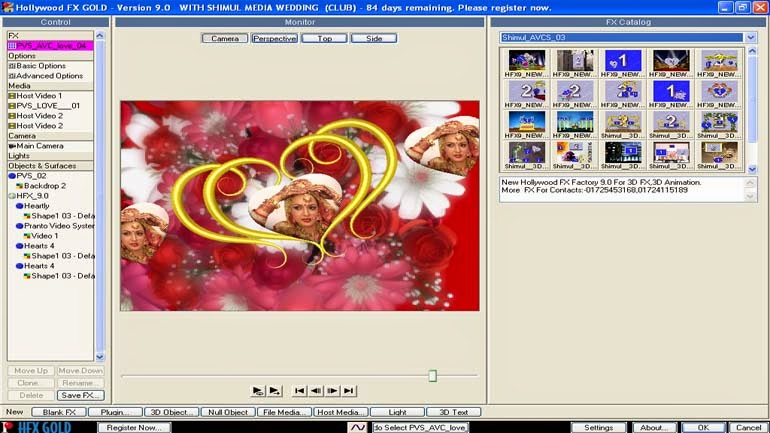Open the Shimul_AVCS_03 catalog dropdown
The image size is (770, 433).
pyautogui.click(x=628, y=37)
